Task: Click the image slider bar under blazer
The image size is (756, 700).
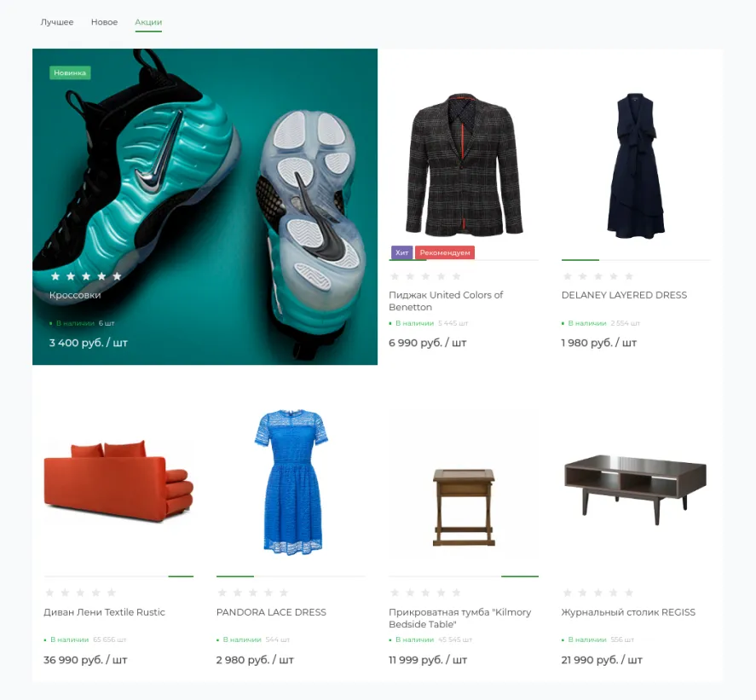Action: point(464,260)
